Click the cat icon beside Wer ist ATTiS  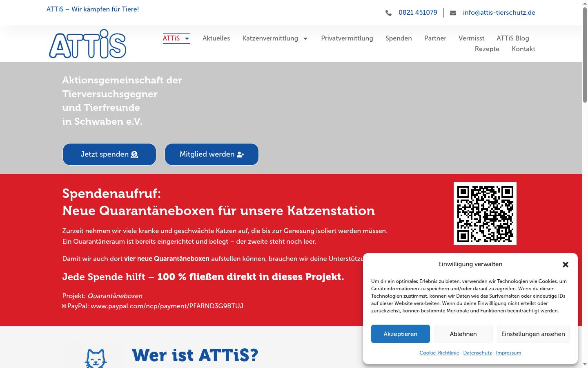coord(96,358)
